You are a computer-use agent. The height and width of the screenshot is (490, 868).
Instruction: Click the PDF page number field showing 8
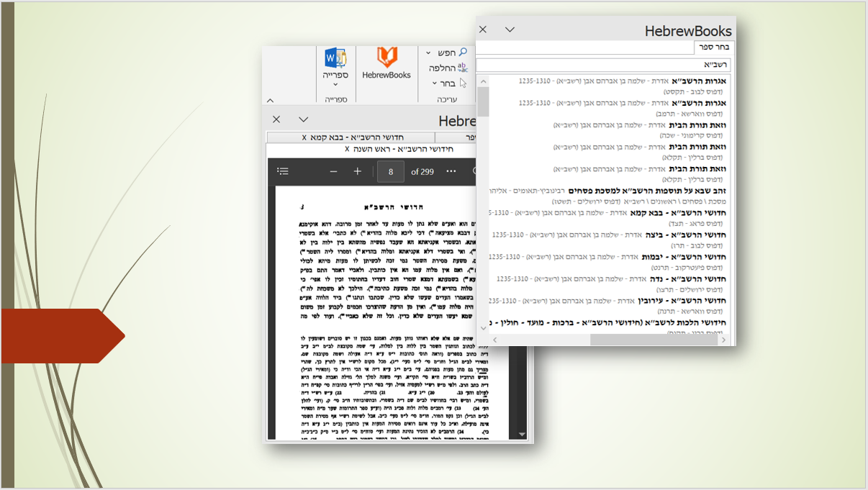point(391,171)
